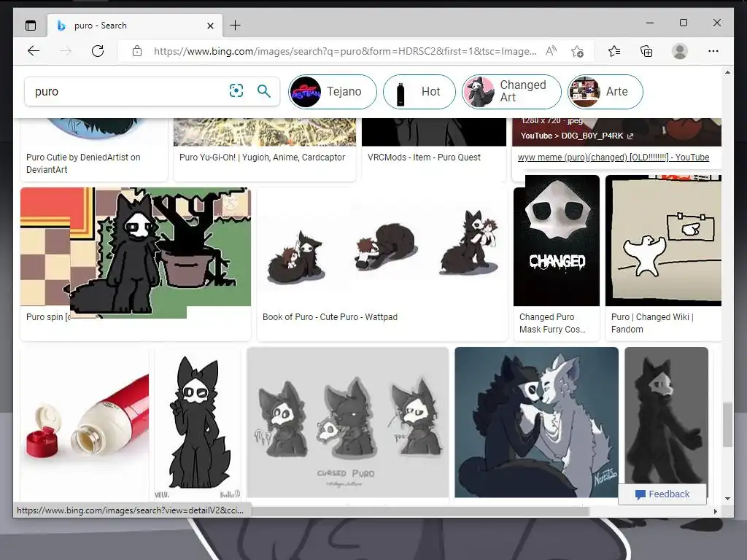This screenshot has width=747, height=560.
Task: Open Changed Puro Mask Furry Cos caption
Action: click(553, 323)
